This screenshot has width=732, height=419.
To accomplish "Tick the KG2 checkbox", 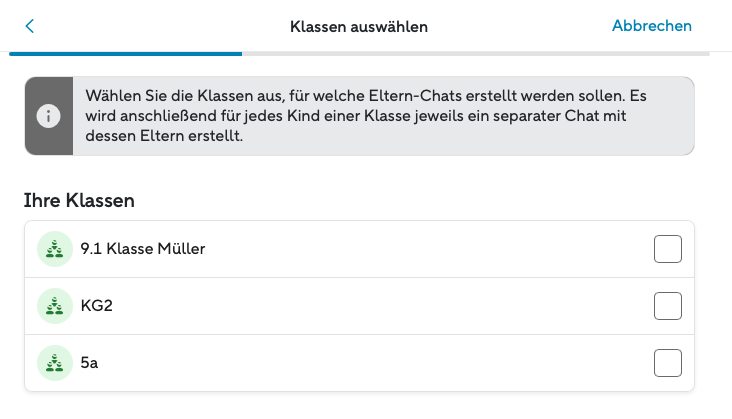I will [667, 305].
